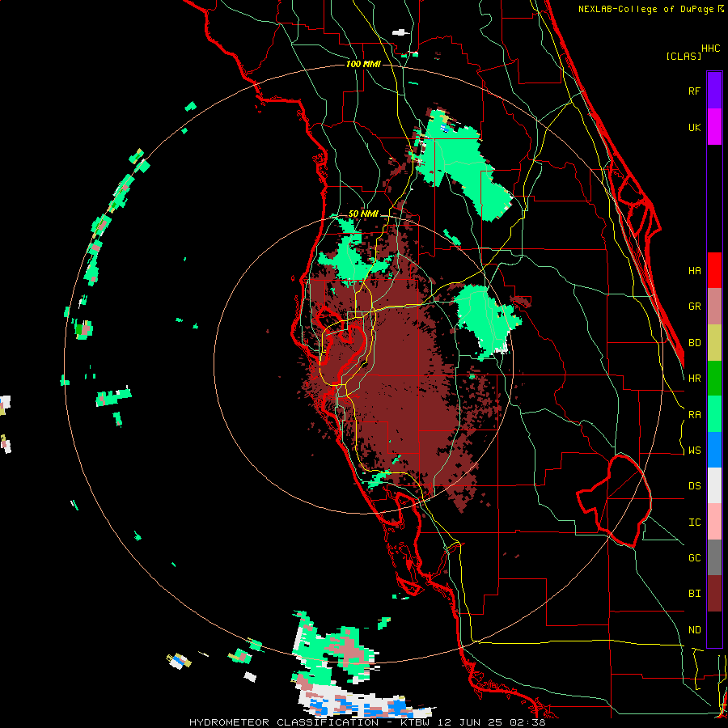Click the RF legend label

(694, 91)
